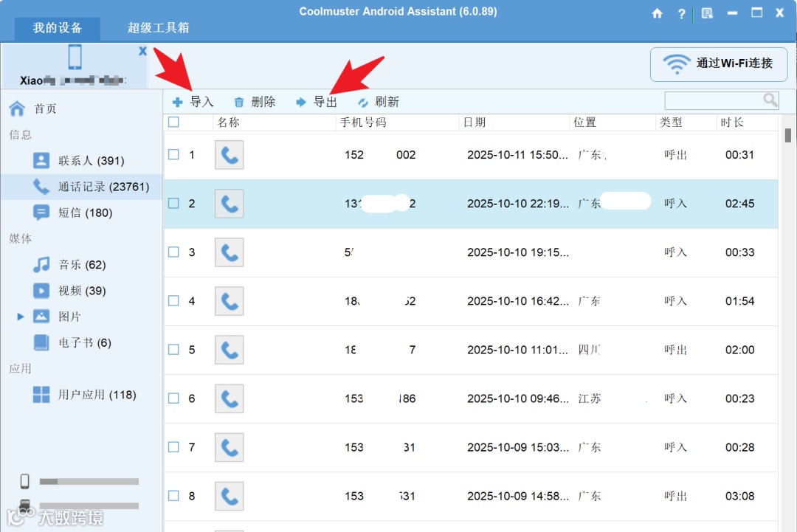This screenshot has width=797, height=532.
Task: Click the search magnifier icon
Action: [x=770, y=100]
